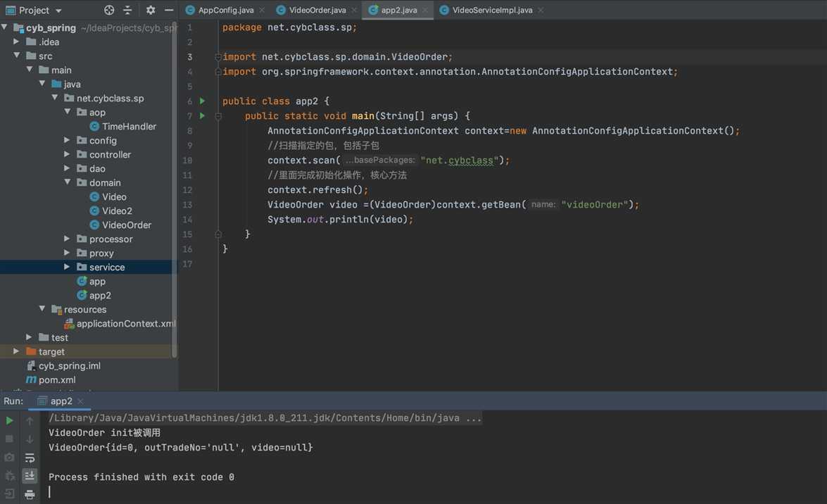Click the exit icon at the Run panel bottom-left
Viewport: 827px width, 504px height.
(9, 494)
